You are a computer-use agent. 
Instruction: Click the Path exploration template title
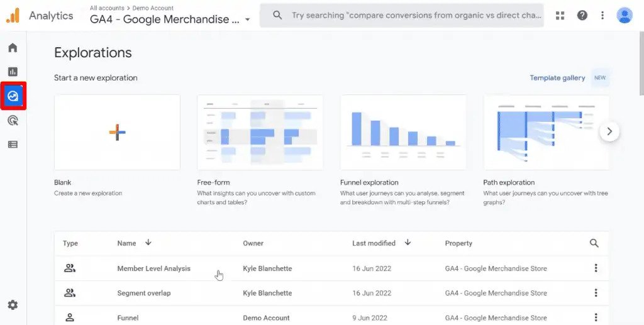pos(509,182)
